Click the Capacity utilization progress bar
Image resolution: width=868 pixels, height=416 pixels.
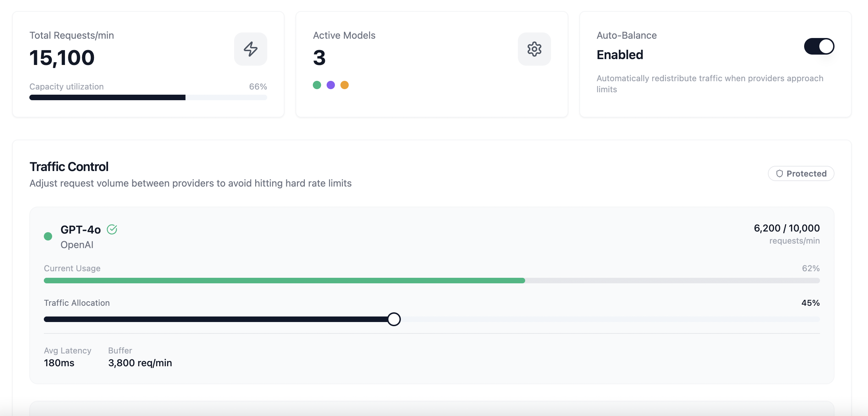(148, 97)
